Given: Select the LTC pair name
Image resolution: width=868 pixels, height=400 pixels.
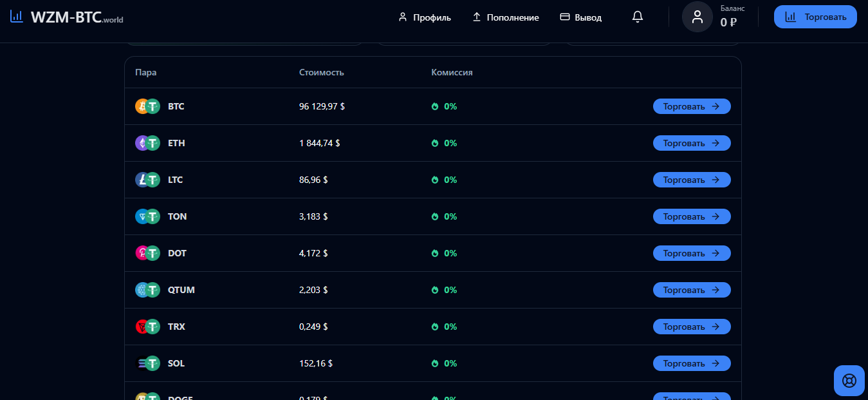Looking at the screenshot, I should [175, 180].
